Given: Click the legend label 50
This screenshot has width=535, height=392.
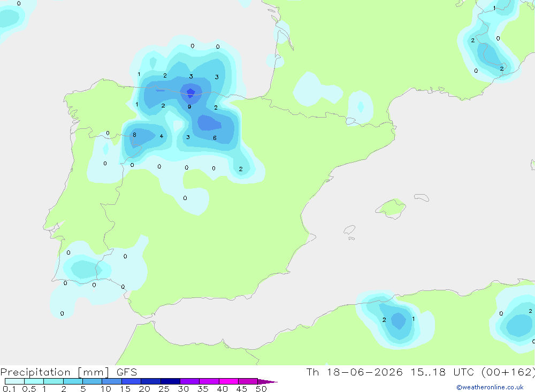Looking at the screenshot, I should 261,389.
